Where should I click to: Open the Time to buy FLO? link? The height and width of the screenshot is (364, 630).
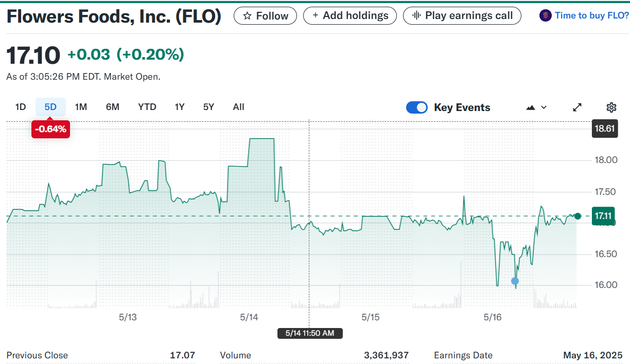[591, 15]
